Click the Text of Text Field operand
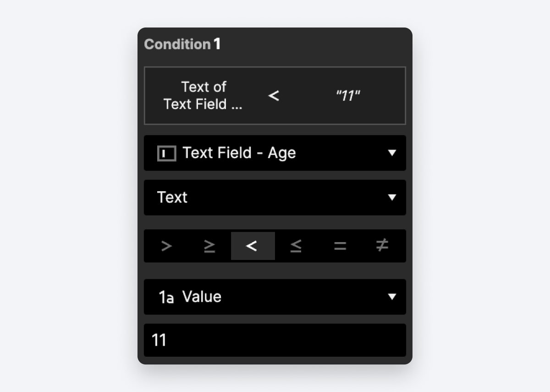The width and height of the screenshot is (550, 392). tap(204, 95)
